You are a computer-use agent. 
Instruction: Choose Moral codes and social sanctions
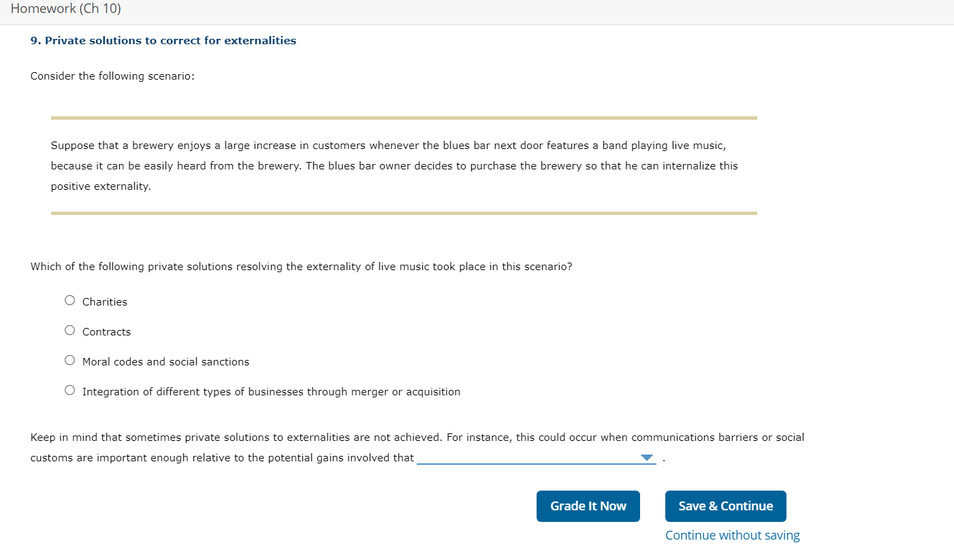pyautogui.click(x=69, y=360)
